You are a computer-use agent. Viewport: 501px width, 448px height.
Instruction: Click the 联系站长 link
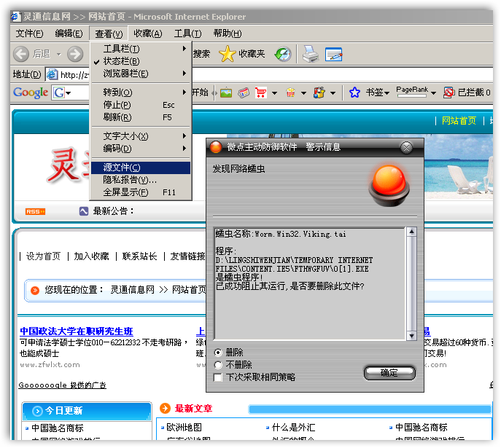coord(139,256)
